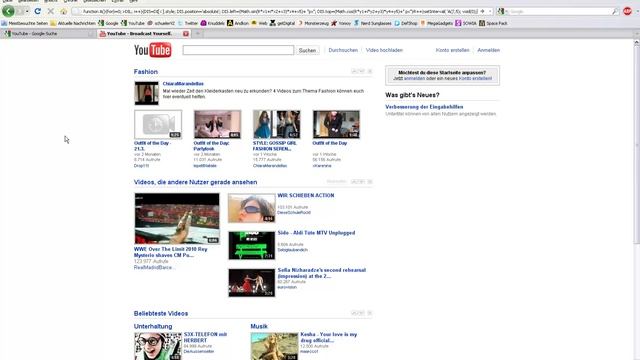
Task: Open the Twitter bookmark
Action: point(188,23)
